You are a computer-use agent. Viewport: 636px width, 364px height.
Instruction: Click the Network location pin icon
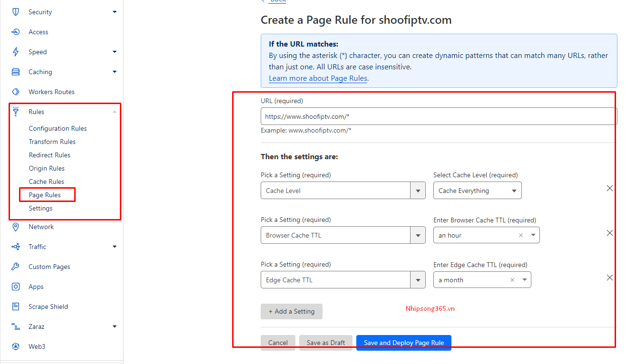coord(16,227)
